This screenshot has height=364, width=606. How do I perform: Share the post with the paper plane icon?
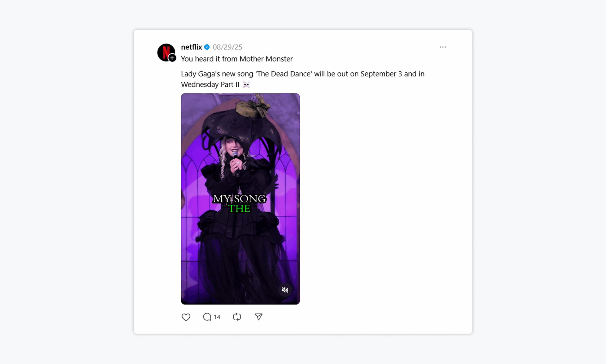pyautogui.click(x=258, y=317)
